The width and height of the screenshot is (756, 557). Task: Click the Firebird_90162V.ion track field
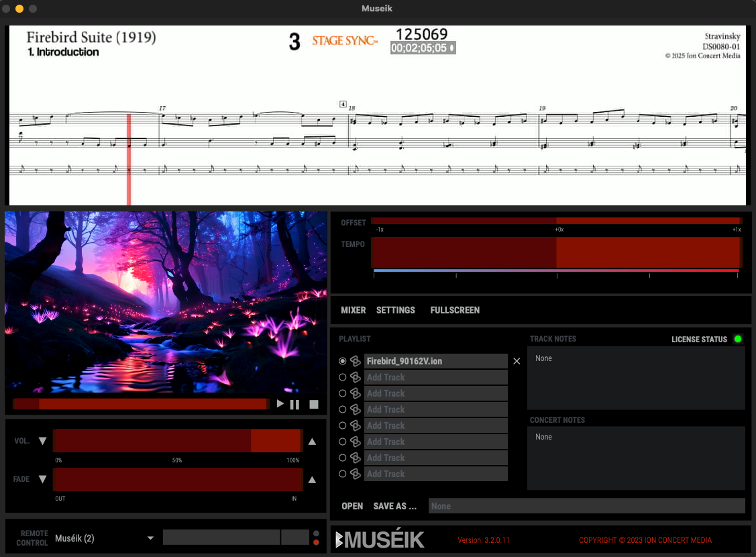[436, 361]
